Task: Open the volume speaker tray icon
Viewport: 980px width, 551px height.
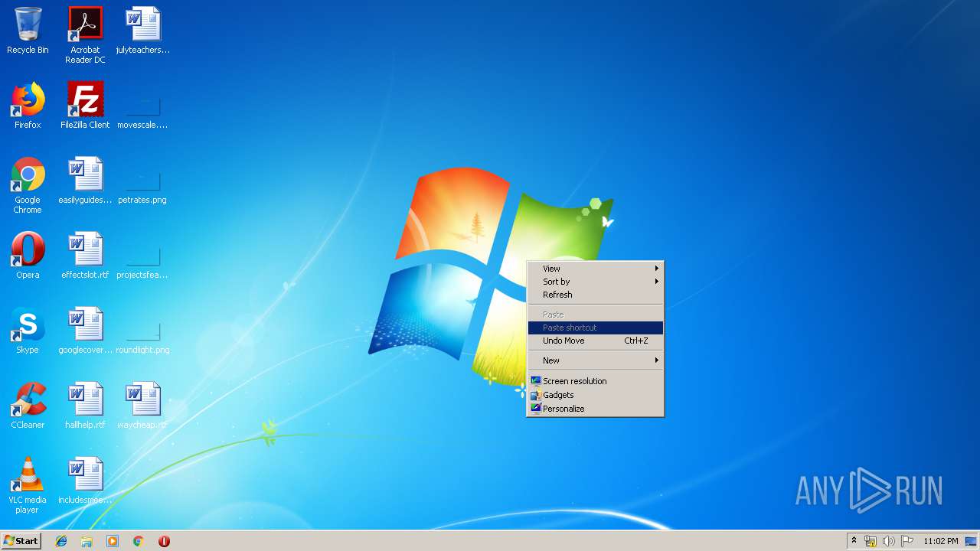Action: click(x=889, y=541)
